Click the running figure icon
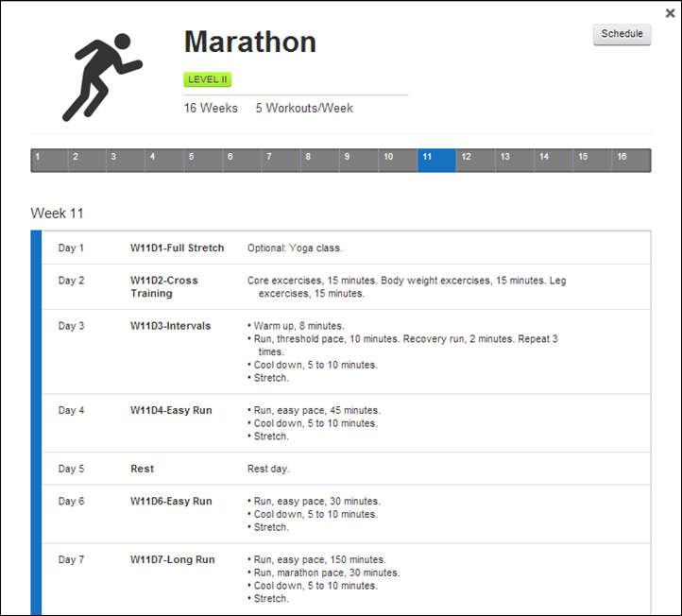Viewport: 682px width, 616px height. click(x=103, y=77)
